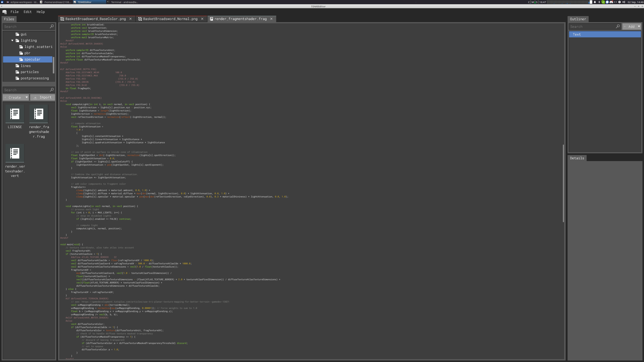Open the Create dropdown arrow
Image resolution: width=644 pixels, height=362 pixels.
point(26,97)
